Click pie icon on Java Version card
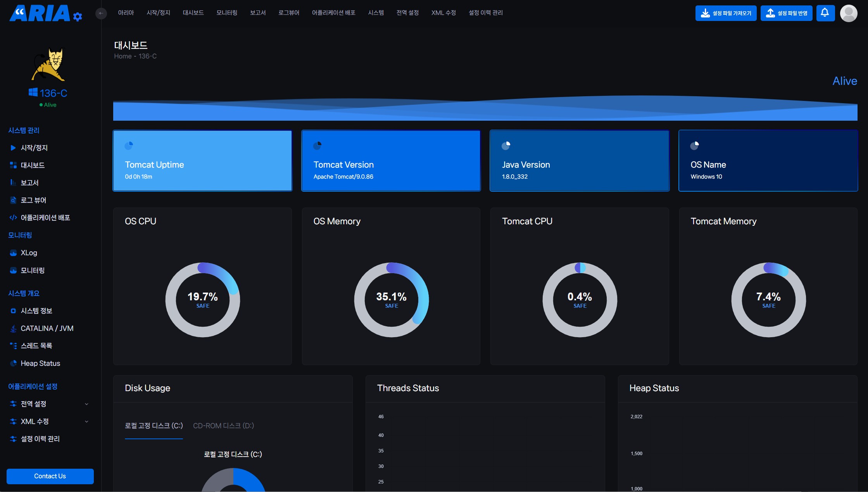This screenshot has height=492, width=868. click(x=506, y=146)
